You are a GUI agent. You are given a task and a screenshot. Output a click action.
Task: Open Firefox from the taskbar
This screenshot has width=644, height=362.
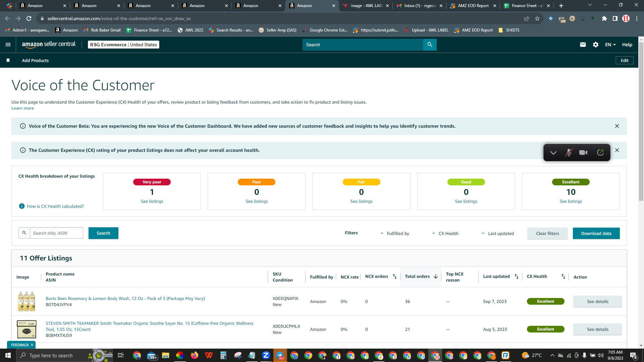coord(195,355)
